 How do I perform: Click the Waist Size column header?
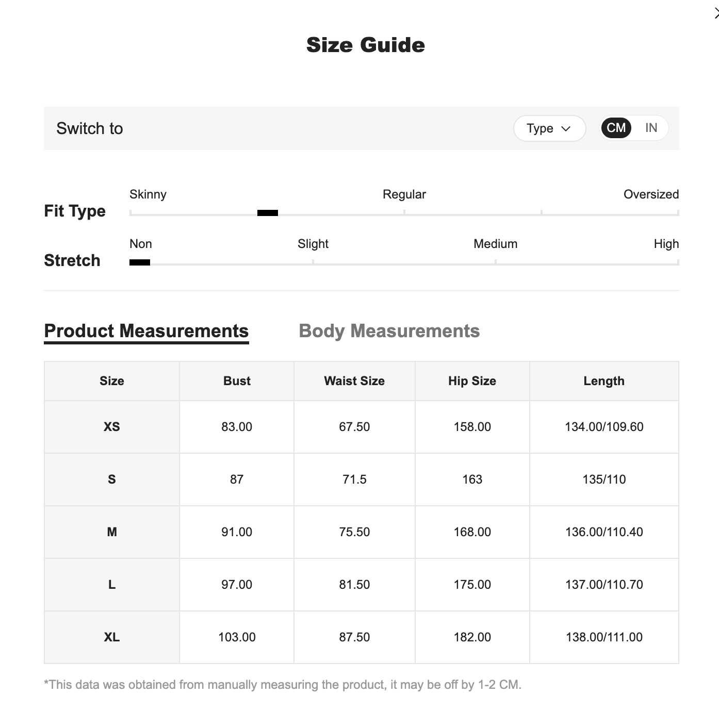[354, 381]
